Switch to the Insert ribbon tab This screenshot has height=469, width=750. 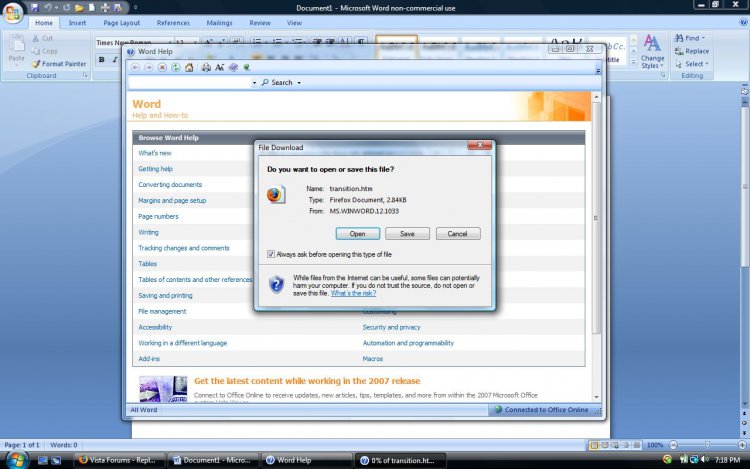(77, 22)
